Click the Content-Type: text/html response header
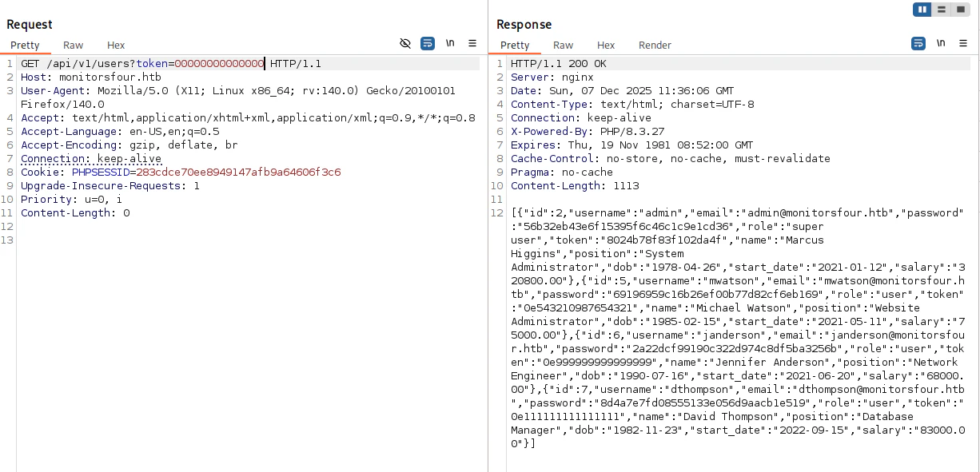The height and width of the screenshot is (472, 980). point(632,104)
